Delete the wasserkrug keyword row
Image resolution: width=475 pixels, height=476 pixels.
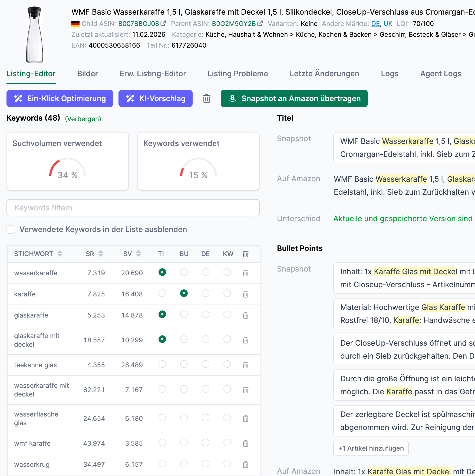point(245,465)
